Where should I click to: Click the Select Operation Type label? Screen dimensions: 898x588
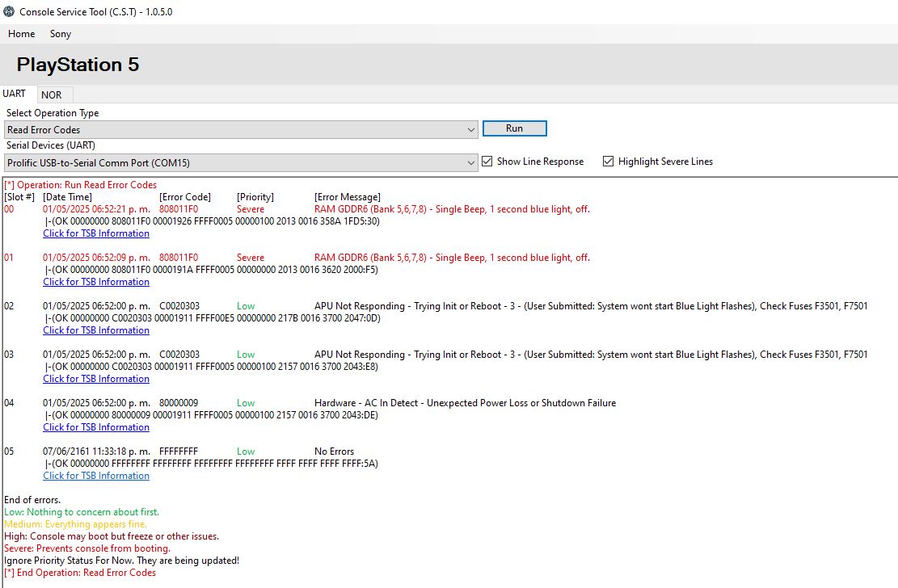[53, 113]
